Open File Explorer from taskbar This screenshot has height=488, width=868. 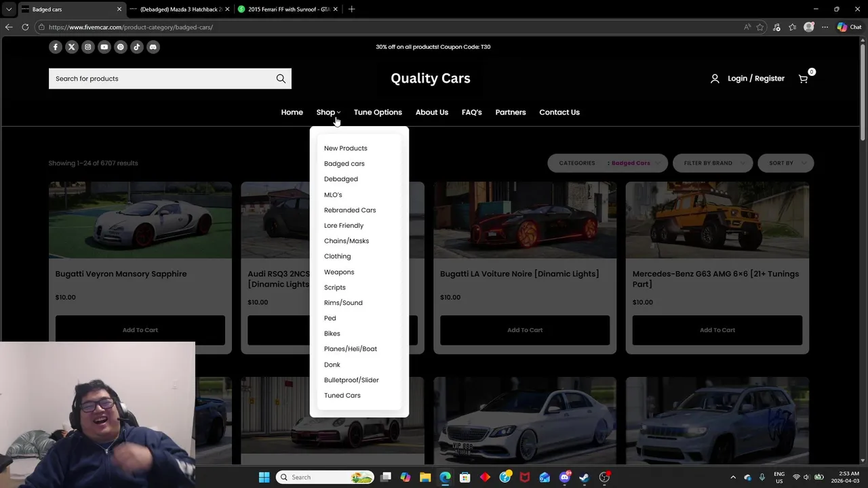(x=425, y=477)
